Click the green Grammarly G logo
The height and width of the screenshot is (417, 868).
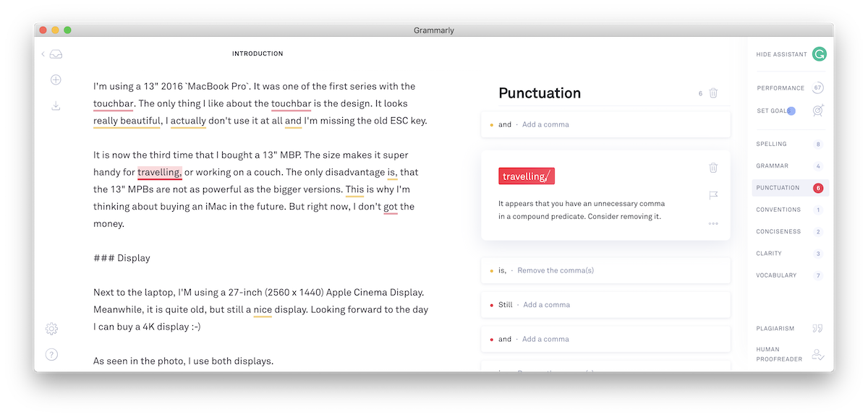(819, 54)
